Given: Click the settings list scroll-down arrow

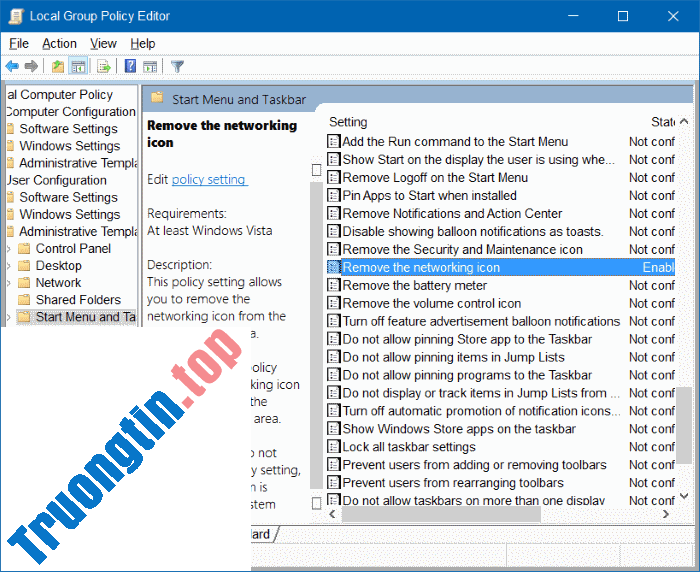Looking at the screenshot, I should point(684,496).
